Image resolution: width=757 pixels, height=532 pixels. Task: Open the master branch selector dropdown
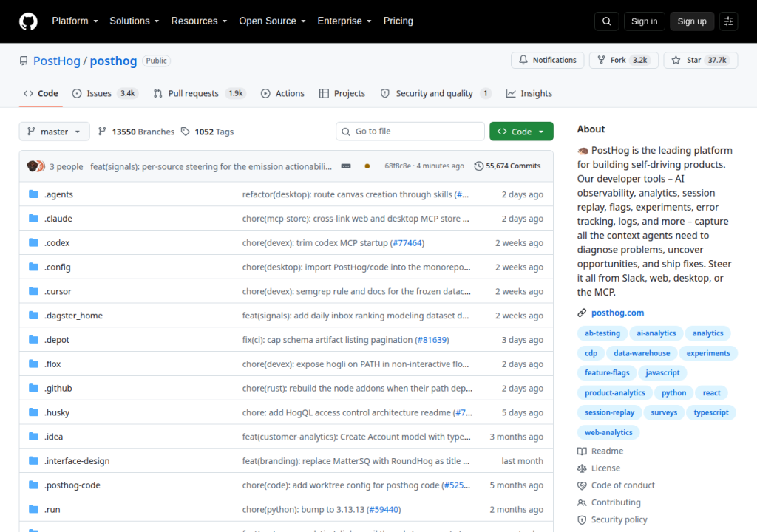(x=54, y=132)
